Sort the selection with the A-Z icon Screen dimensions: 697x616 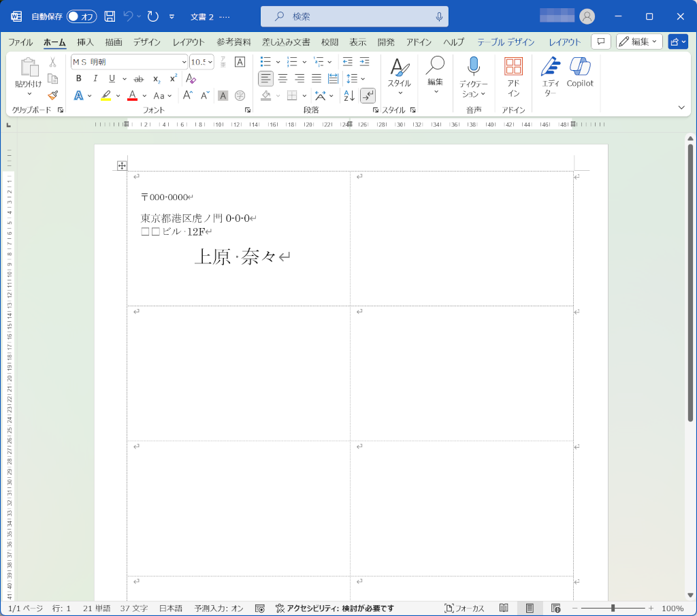[349, 95]
